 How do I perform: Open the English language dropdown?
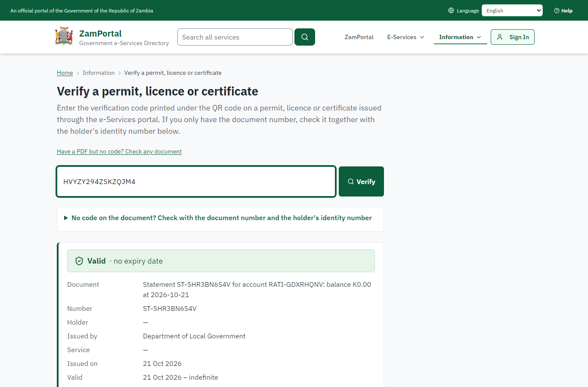[512, 10]
